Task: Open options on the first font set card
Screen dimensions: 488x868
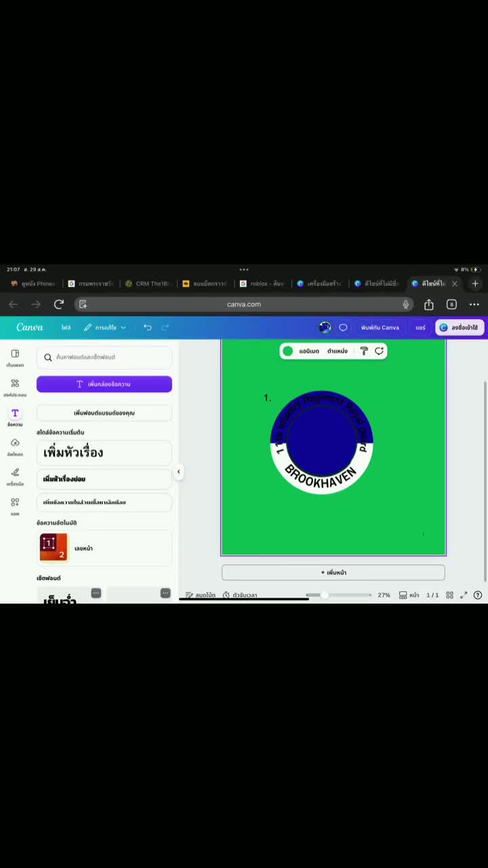Action: [96, 593]
